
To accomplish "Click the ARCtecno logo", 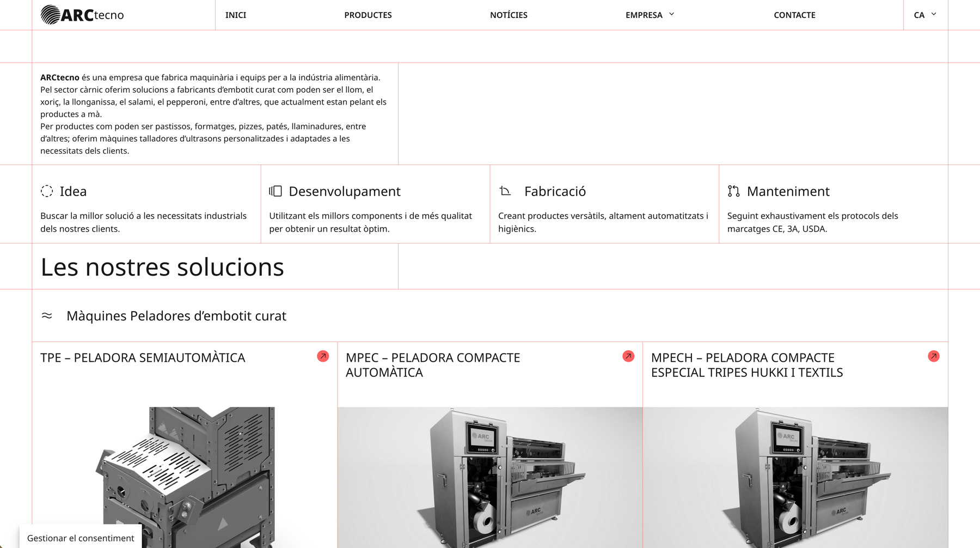I will coord(82,15).
